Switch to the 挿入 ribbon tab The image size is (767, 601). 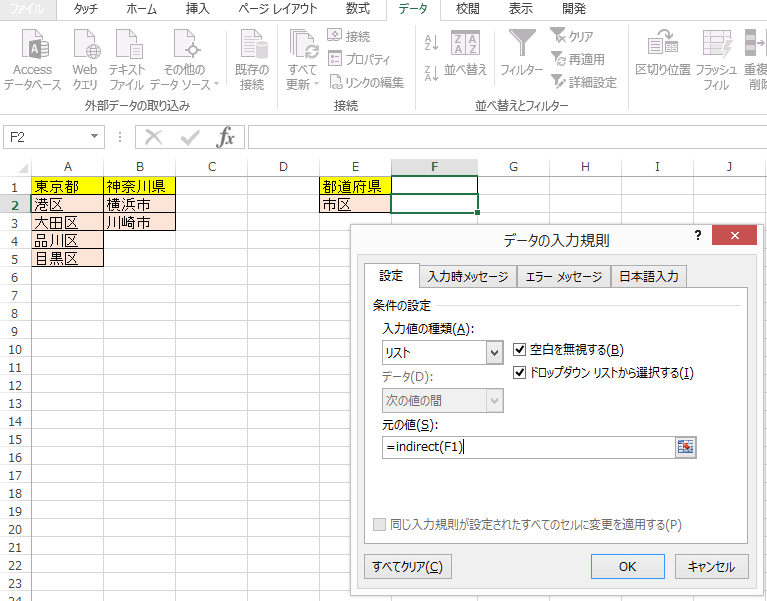[198, 9]
